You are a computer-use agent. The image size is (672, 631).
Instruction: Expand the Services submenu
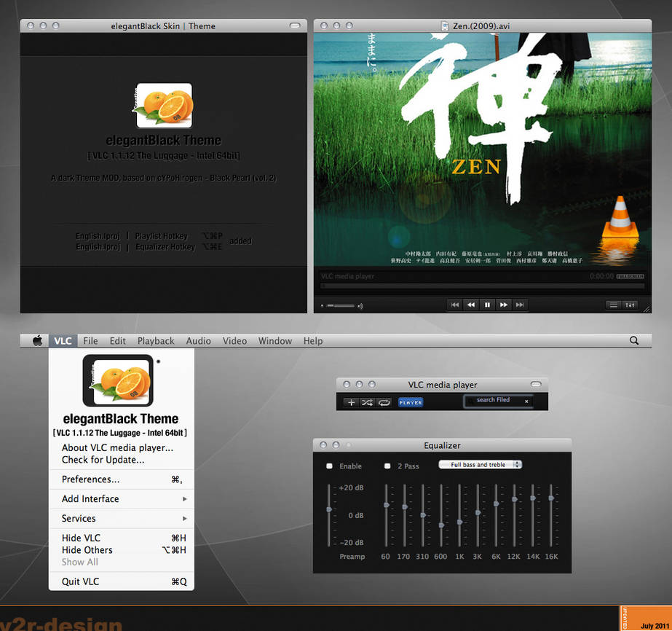pyautogui.click(x=77, y=518)
